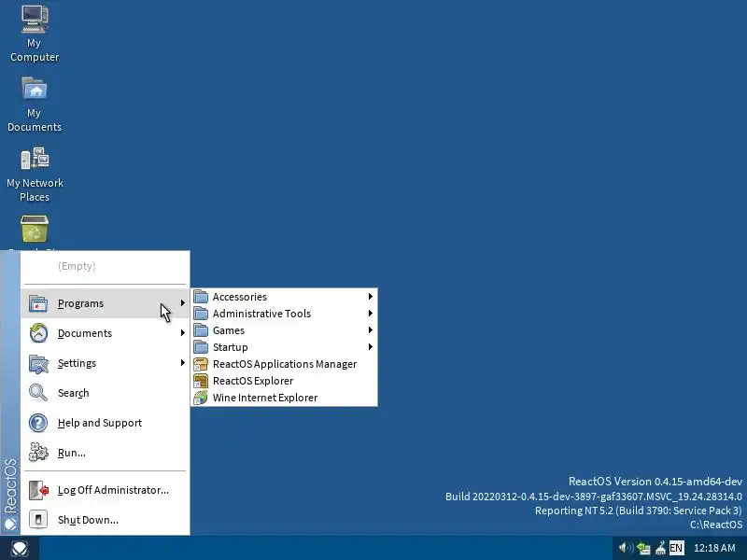Expand the Documents submenu arrow
The image size is (747, 560).
(182, 333)
